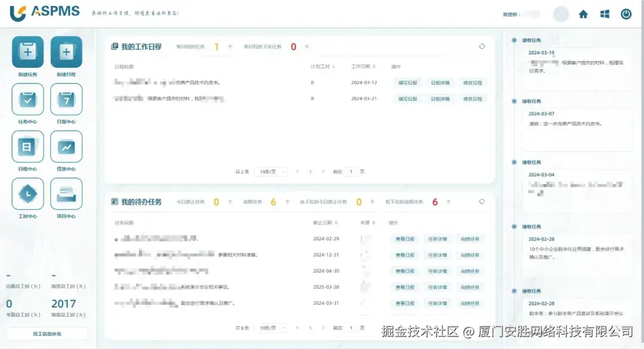
Task: Open 任务详情 for the task due 2024-12-31
Action: [x=437, y=254]
